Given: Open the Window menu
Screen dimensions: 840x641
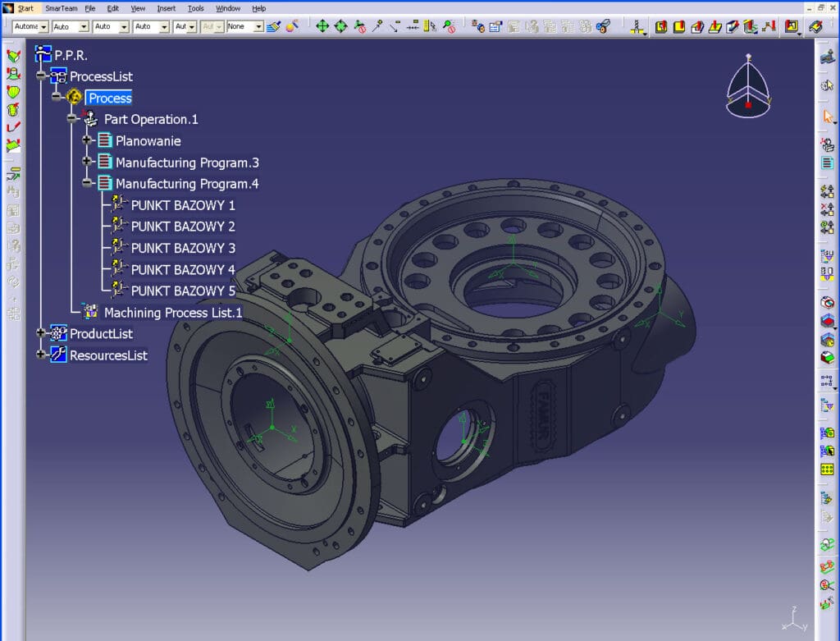Looking at the screenshot, I should [x=228, y=8].
